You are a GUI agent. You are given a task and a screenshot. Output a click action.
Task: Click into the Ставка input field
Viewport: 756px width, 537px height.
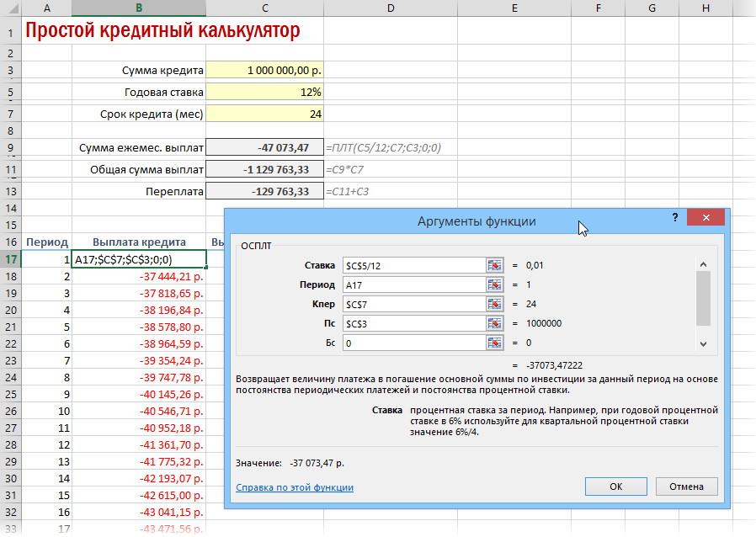[x=414, y=266]
